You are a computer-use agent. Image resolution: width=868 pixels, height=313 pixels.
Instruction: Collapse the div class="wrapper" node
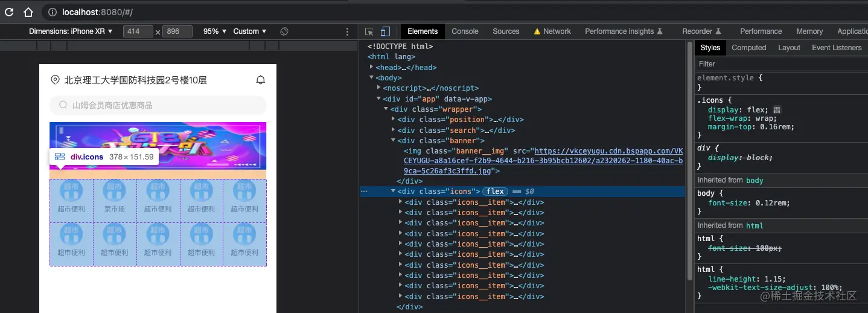(x=386, y=109)
